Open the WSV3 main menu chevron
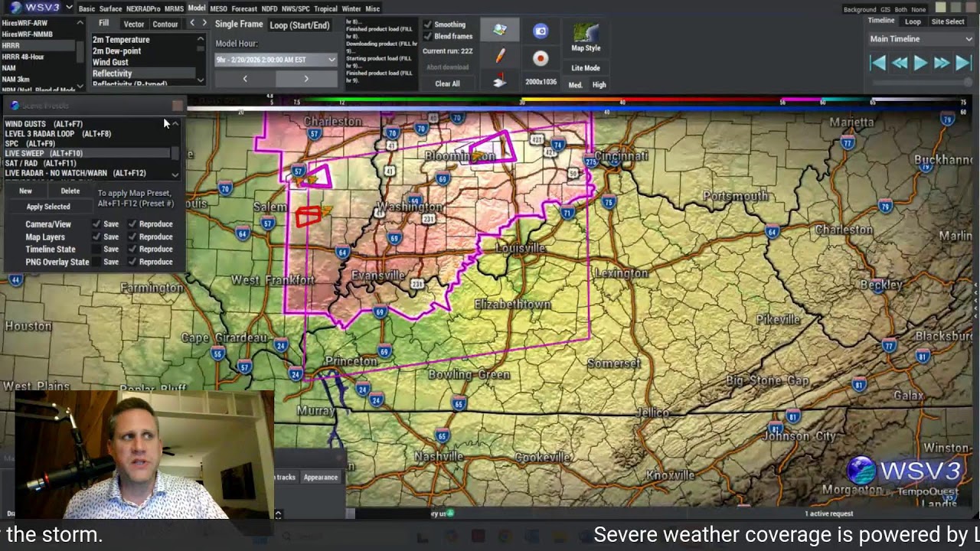980x551 pixels. point(69,8)
